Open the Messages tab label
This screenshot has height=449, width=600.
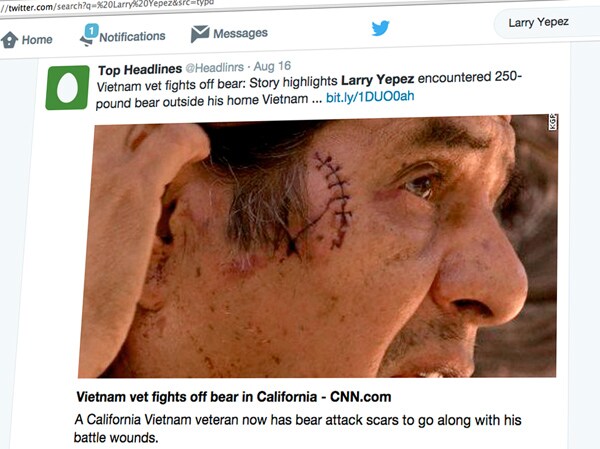[240, 34]
